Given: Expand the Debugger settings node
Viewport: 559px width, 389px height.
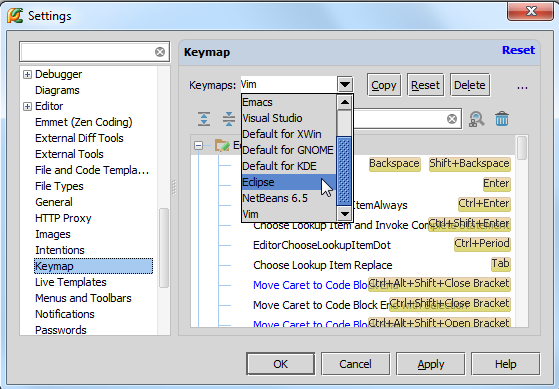Looking at the screenshot, I should 27,74.
